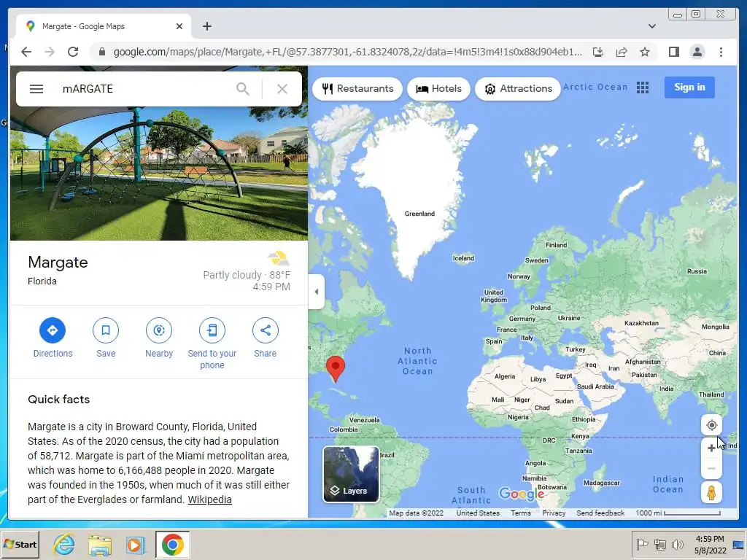Image resolution: width=747 pixels, height=560 pixels.
Task: Select the Margate - Google Maps tab
Action: point(104,26)
